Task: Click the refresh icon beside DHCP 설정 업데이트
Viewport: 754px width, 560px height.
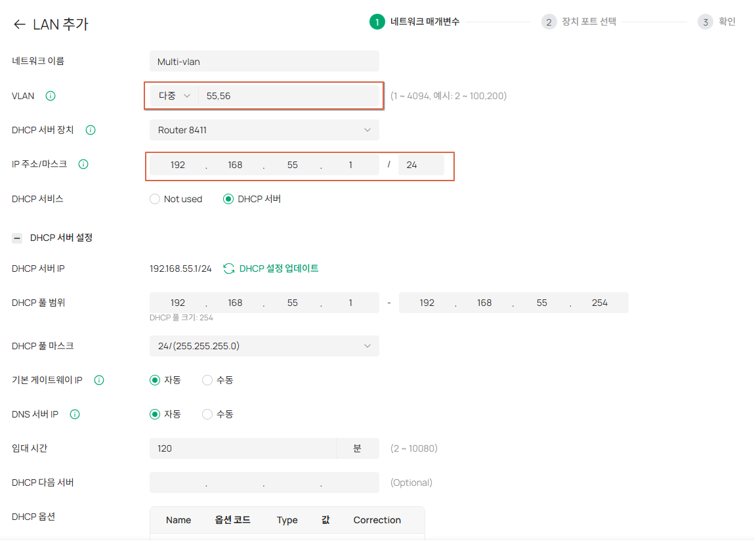Action: tap(229, 269)
